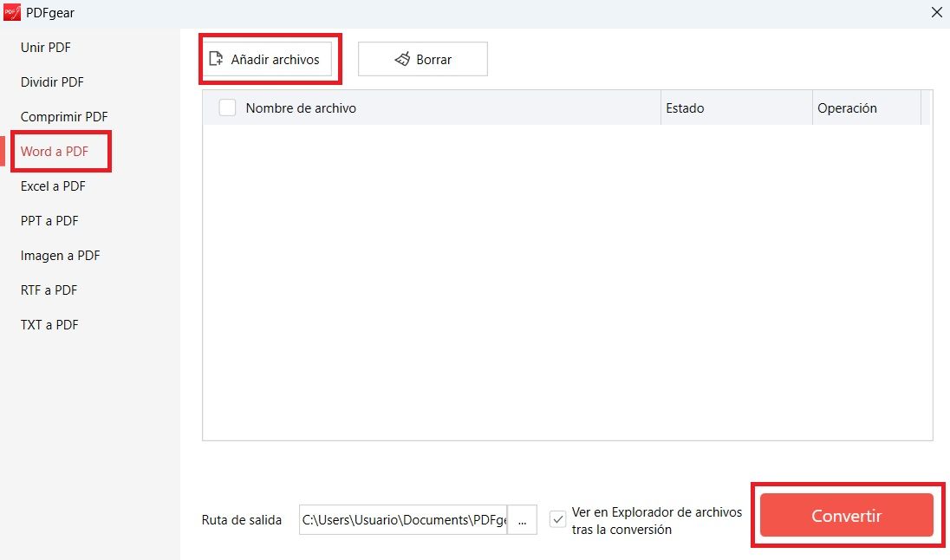Switch to RTF a PDF
The image size is (950, 560).
coord(48,290)
